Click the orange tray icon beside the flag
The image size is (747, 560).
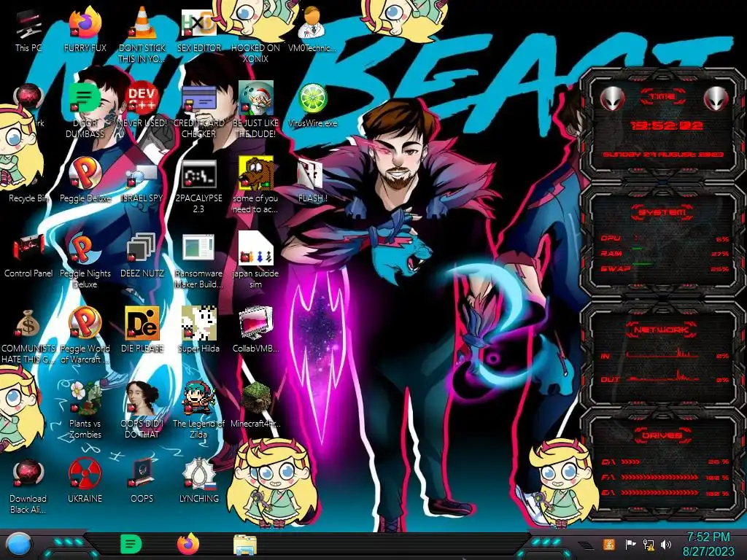(608, 544)
